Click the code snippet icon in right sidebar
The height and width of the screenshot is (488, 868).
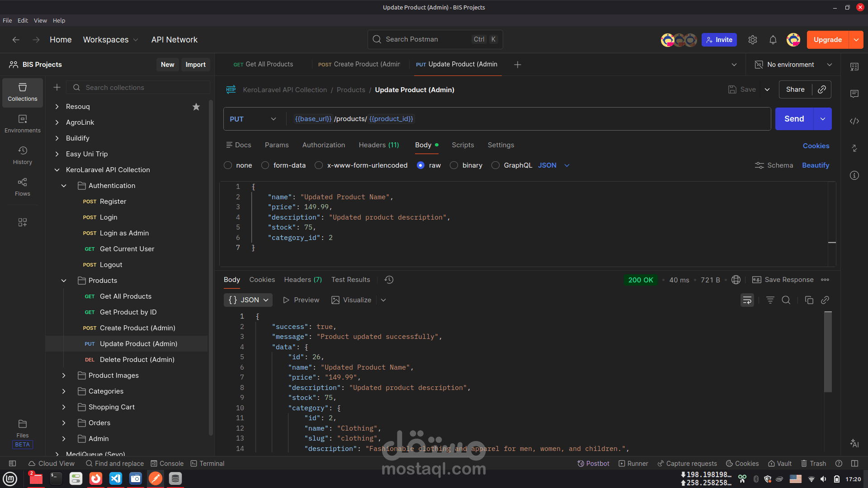[854, 121]
